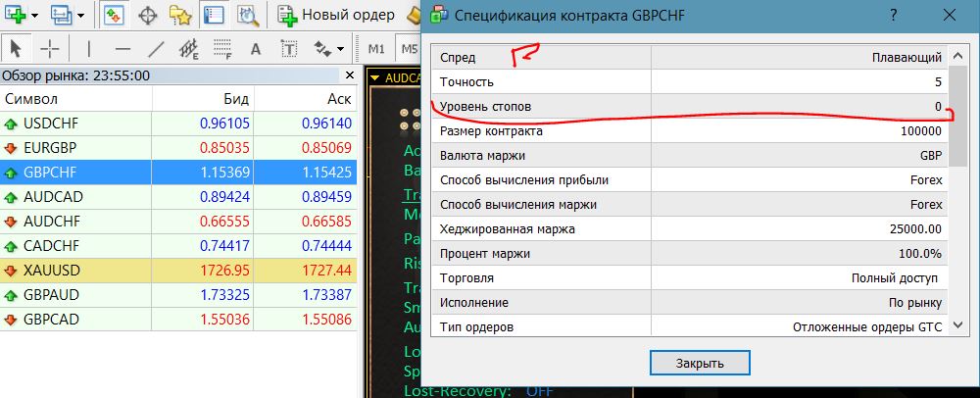This screenshot has height=398, width=980.
Task: Click the XAUUSD down-arrow icon
Action: coord(11,272)
